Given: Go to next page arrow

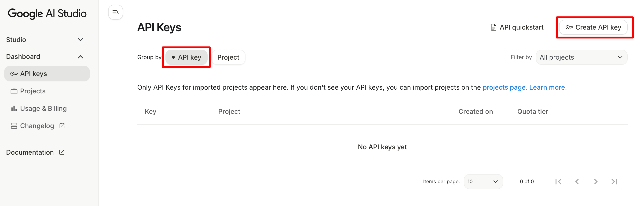Looking at the screenshot, I should coord(596,181).
